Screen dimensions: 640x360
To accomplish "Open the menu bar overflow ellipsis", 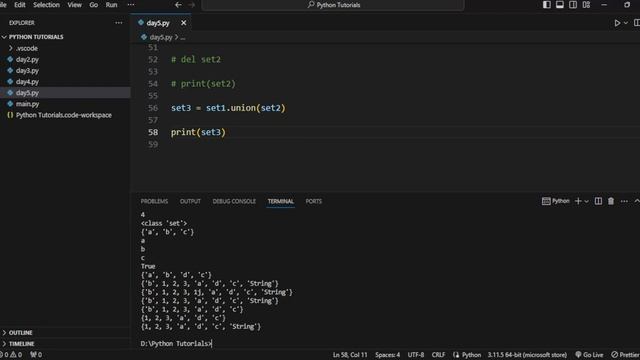I will pyautogui.click(x=131, y=5).
